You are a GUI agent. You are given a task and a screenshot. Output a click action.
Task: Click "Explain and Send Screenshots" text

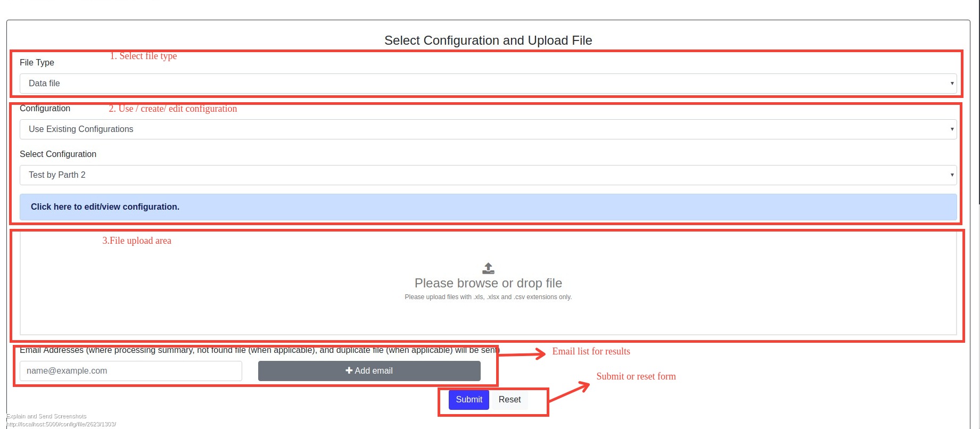tap(46, 416)
